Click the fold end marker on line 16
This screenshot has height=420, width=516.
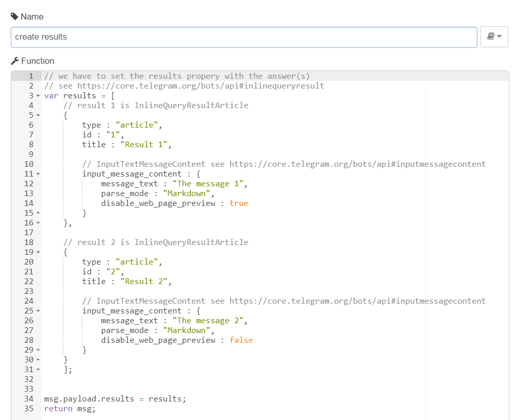[x=38, y=223]
